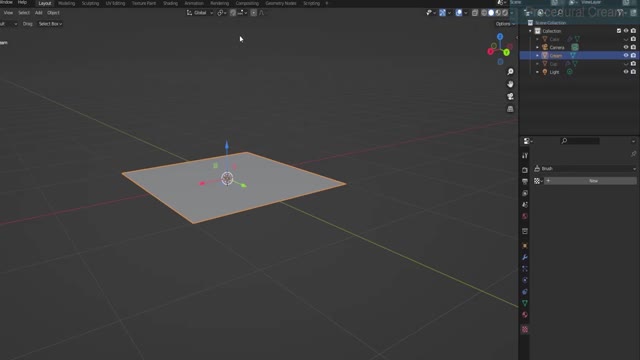The width and height of the screenshot is (640, 360).
Task: Toggle Camera visibility eye icon
Action: click(626, 47)
